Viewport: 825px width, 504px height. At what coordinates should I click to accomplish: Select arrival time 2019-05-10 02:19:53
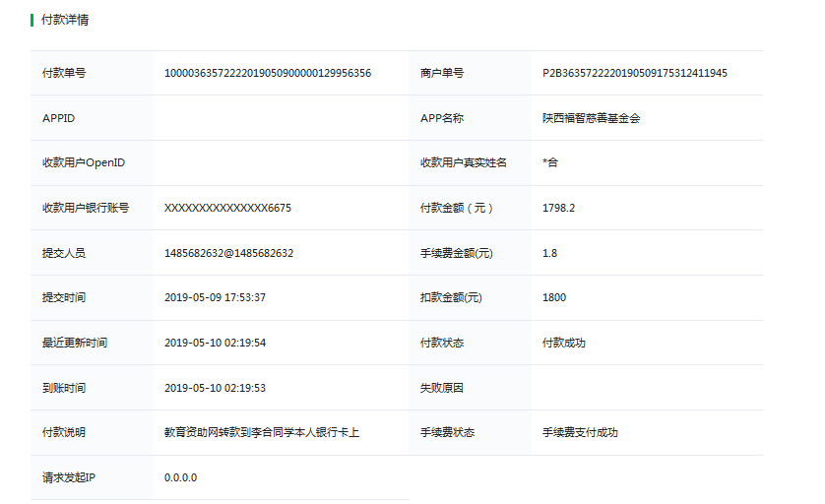[215, 388]
